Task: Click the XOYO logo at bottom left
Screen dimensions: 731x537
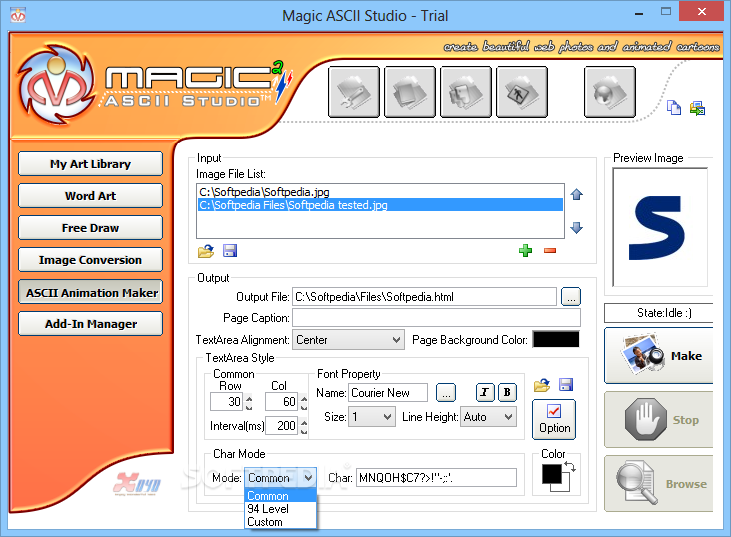Action: pos(137,484)
